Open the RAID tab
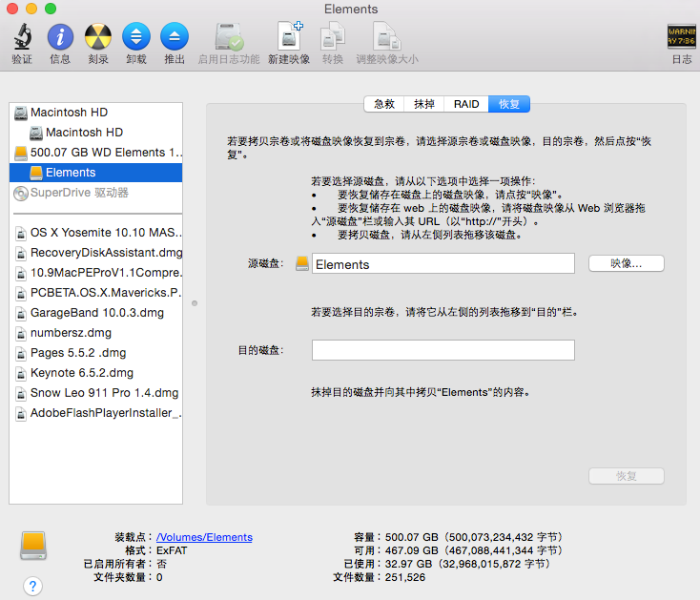700x600 pixels. [466, 104]
